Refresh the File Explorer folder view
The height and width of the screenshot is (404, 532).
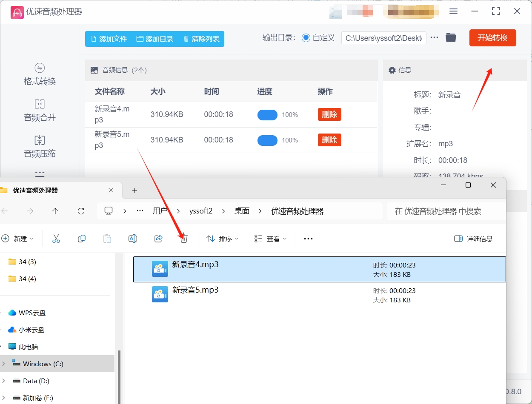[x=81, y=211]
